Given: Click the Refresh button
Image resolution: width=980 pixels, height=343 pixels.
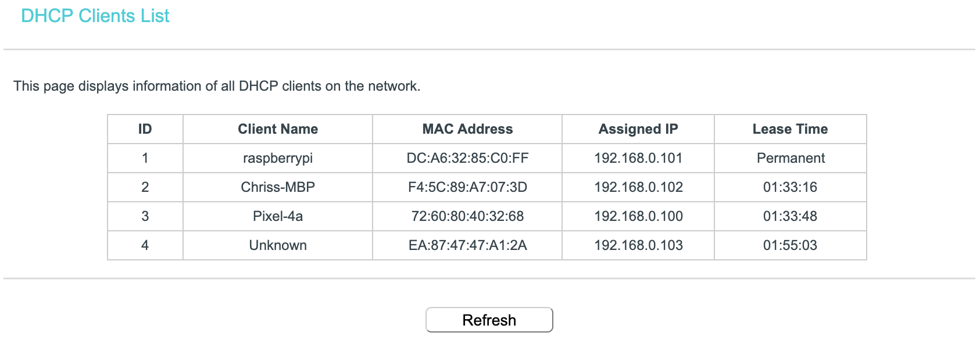Looking at the screenshot, I should (x=489, y=319).
